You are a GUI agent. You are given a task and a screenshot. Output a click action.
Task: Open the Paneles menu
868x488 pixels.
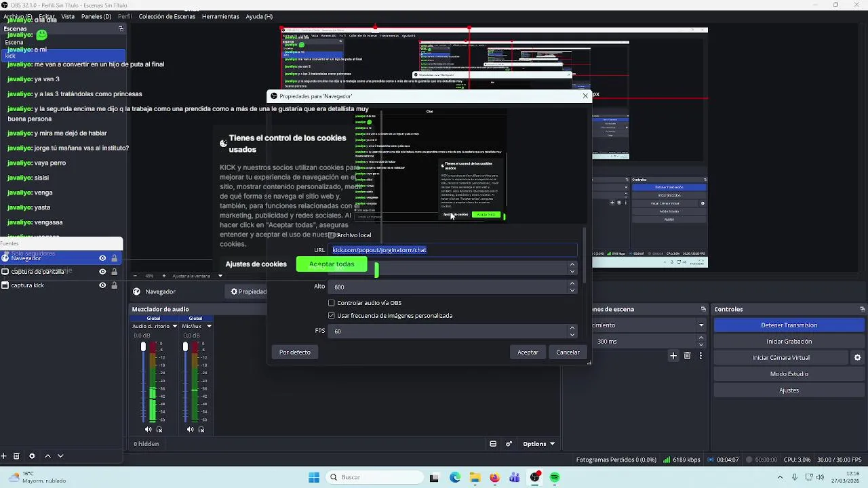pyautogui.click(x=96, y=16)
